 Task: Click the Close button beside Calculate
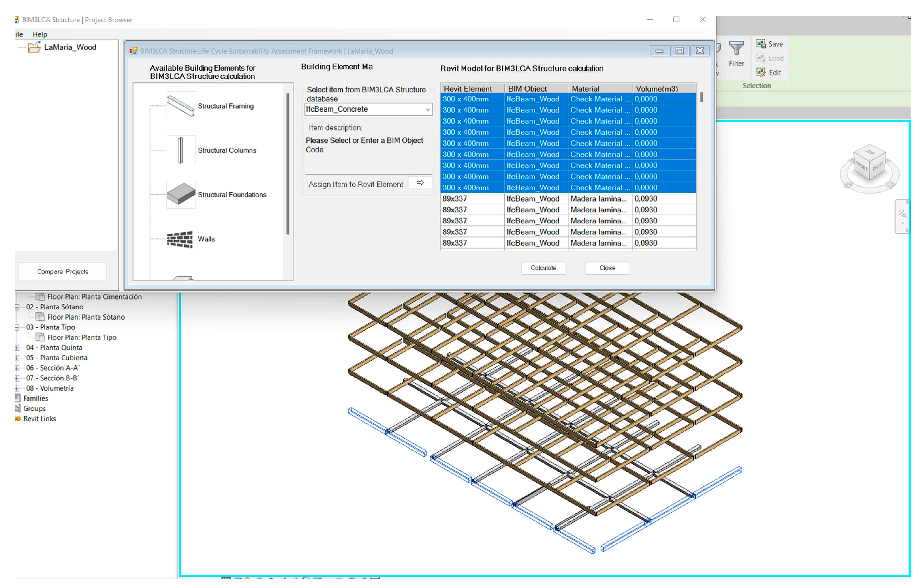[607, 268]
